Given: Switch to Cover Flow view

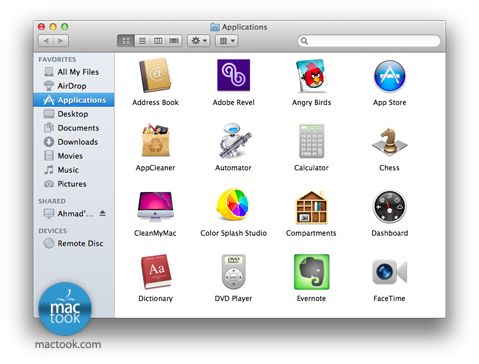Looking at the screenshot, I should [174, 41].
